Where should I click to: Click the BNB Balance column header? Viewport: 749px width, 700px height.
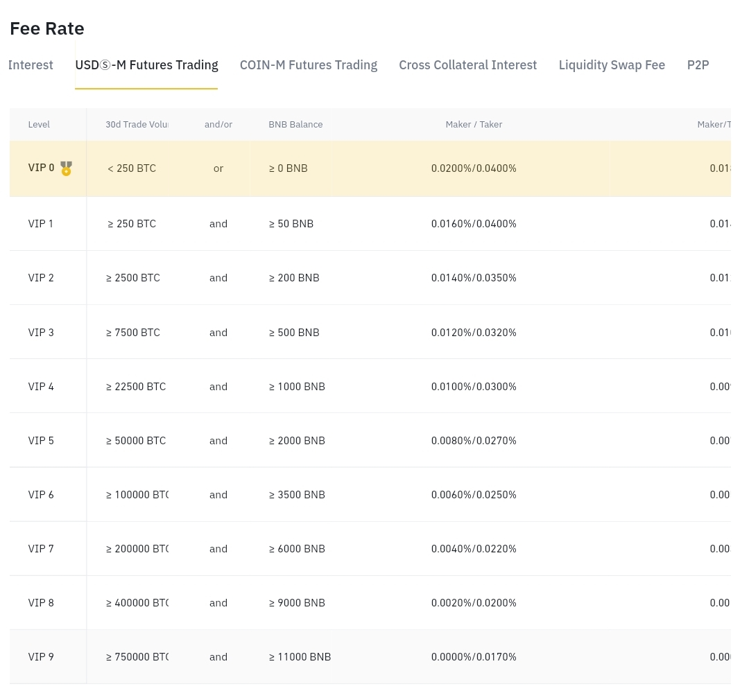(x=295, y=125)
